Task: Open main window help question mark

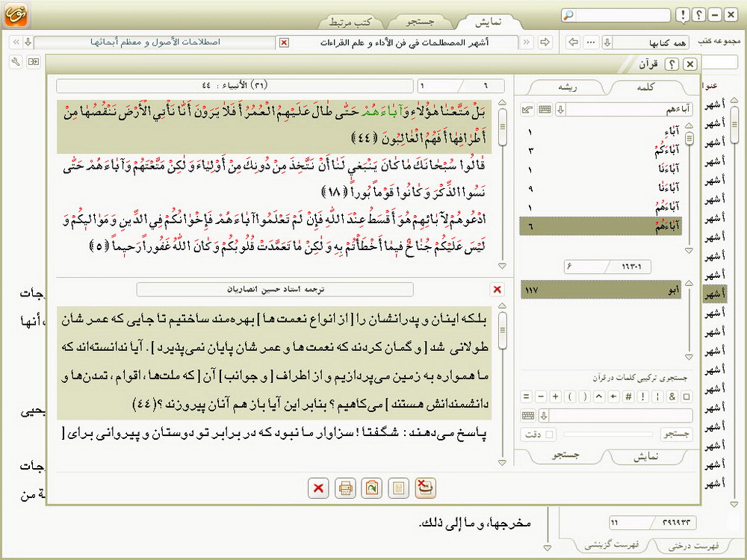Action: click(699, 15)
